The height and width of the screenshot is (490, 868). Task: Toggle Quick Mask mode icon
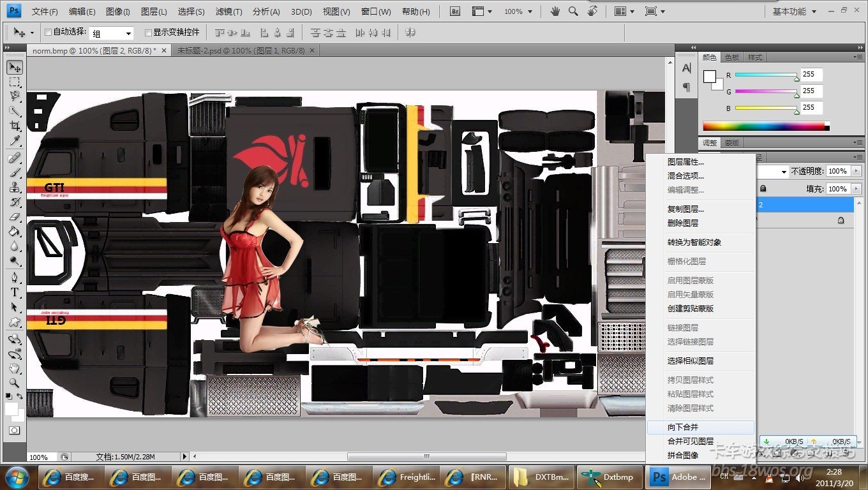click(x=14, y=431)
